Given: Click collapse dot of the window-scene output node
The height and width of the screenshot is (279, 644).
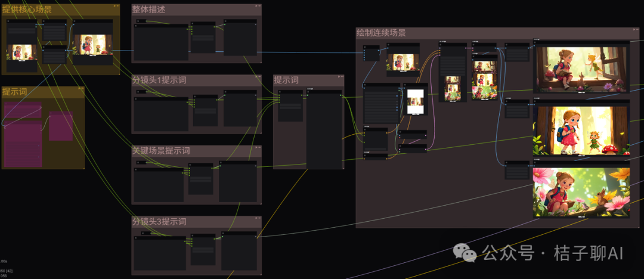Looking at the screenshot, I should tap(535, 42).
